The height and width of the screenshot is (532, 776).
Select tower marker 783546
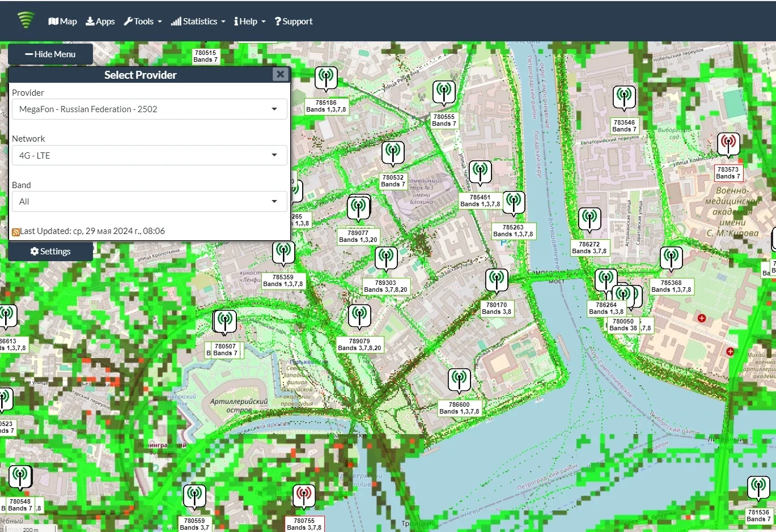(x=624, y=98)
